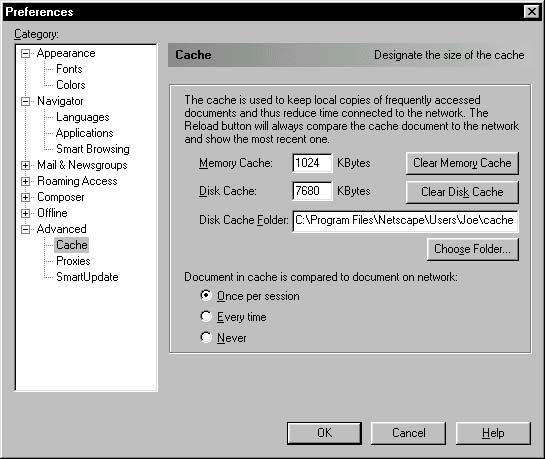Clear the memory cache
545x459 pixels.
tap(462, 163)
